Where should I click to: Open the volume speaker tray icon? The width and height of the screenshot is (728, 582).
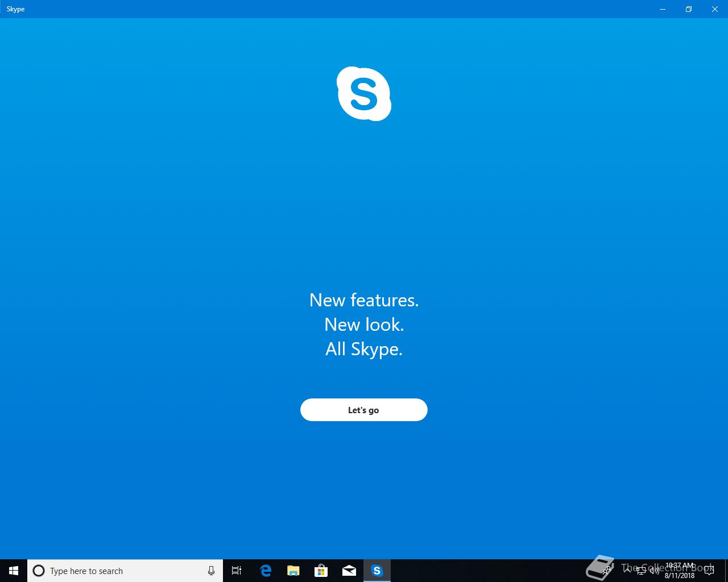click(655, 571)
